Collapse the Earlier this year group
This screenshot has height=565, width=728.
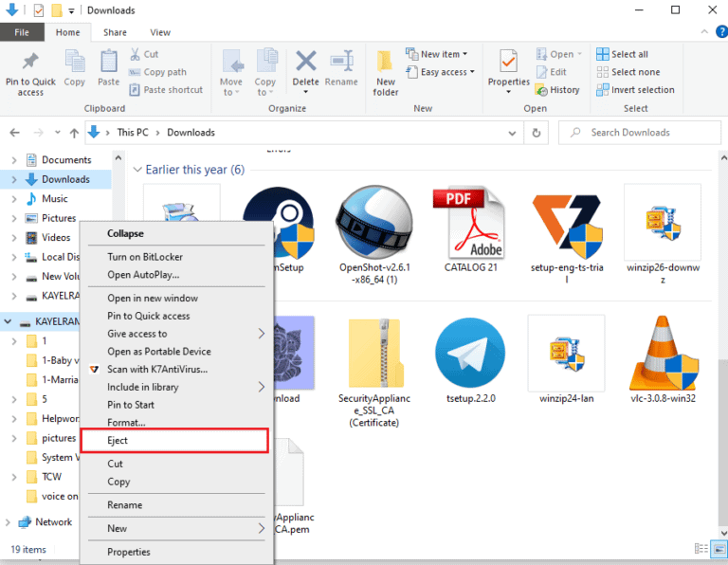pyautogui.click(x=137, y=170)
